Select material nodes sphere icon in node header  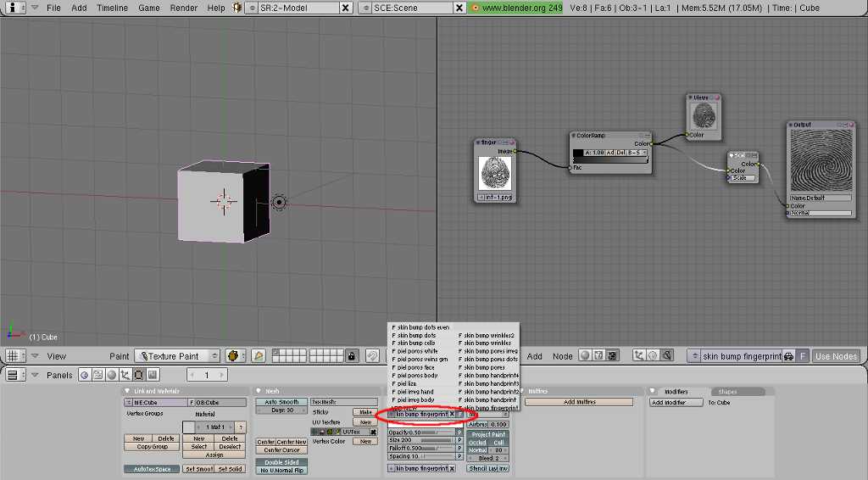point(585,356)
